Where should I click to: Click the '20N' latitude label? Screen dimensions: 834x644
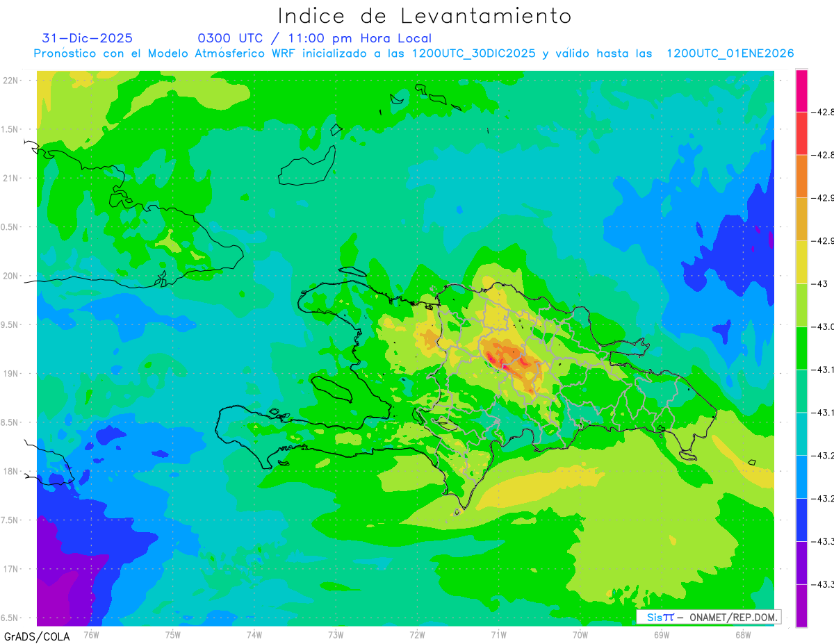coord(11,276)
